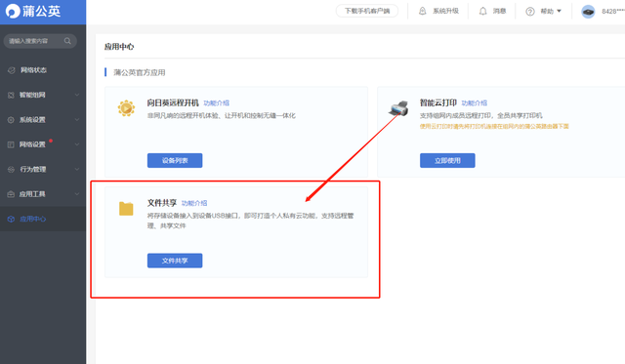Open 系统设置 menu in the sidebar
The width and height of the screenshot is (625, 364).
tap(43, 119)
